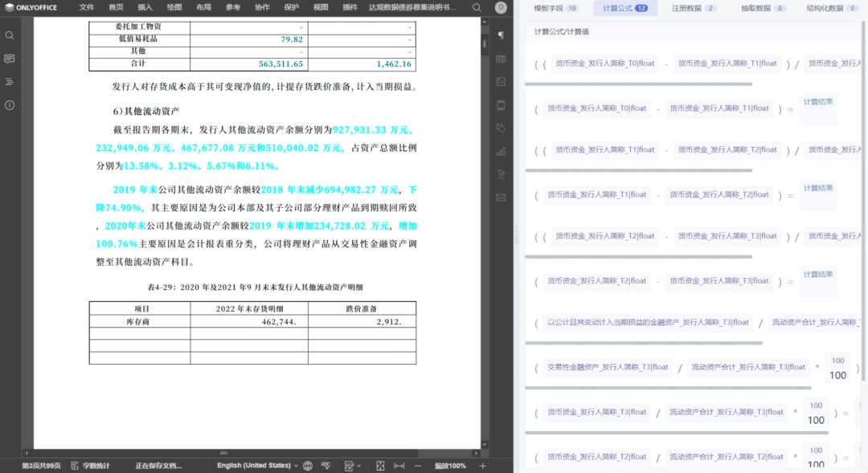
Task: Click the fit to width icon
Action: [399, 466]
